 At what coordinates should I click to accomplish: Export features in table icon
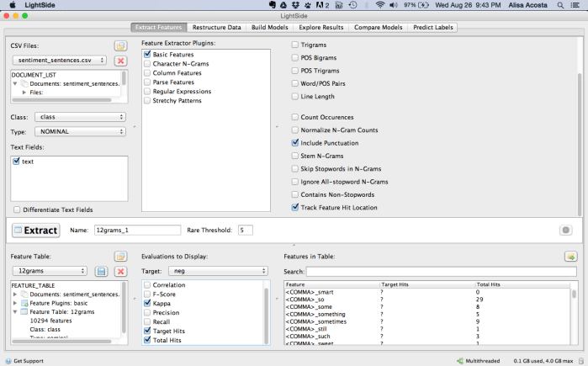[x=570, y=257]
